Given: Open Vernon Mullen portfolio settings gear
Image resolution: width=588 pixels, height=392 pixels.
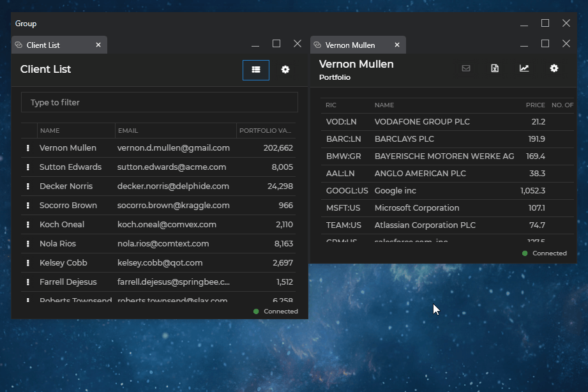Looking at the screenshot, I should tap(554, 68).
